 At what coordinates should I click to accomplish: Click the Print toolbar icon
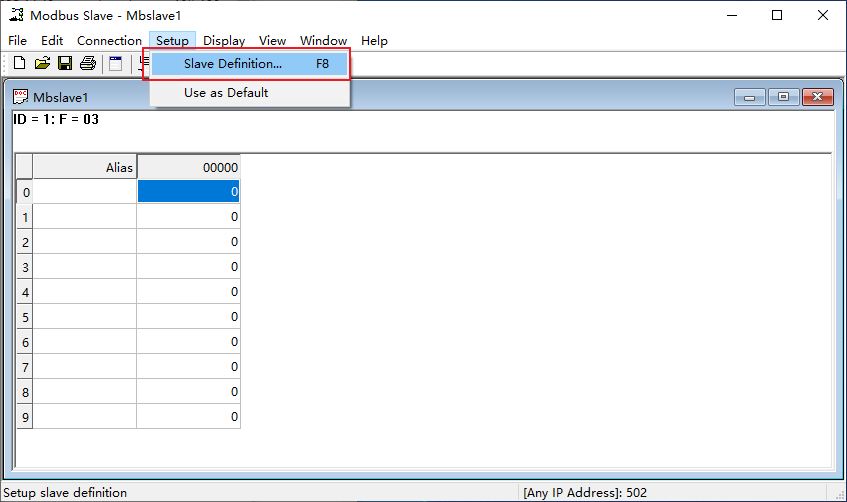pos(88,63)
